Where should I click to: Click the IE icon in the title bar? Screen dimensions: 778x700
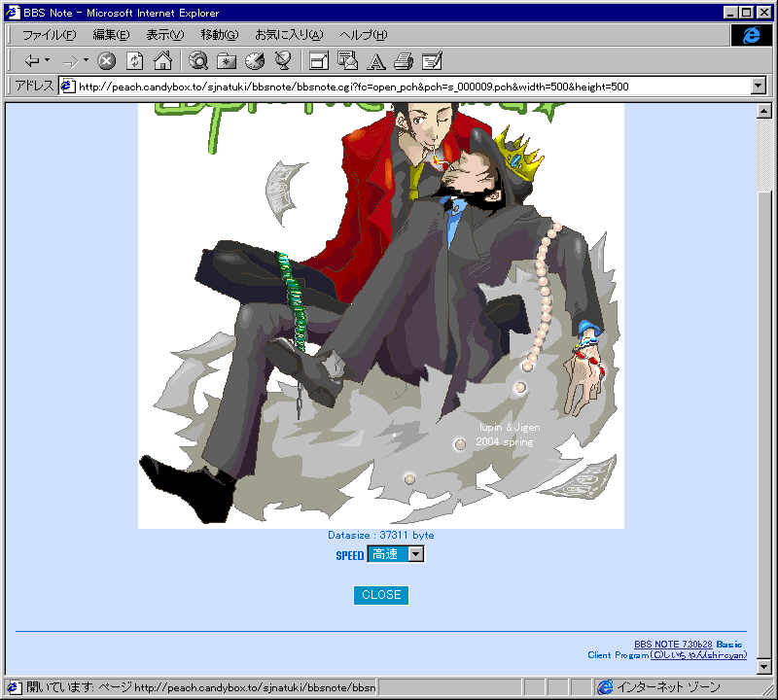click(x=12, y=13)
